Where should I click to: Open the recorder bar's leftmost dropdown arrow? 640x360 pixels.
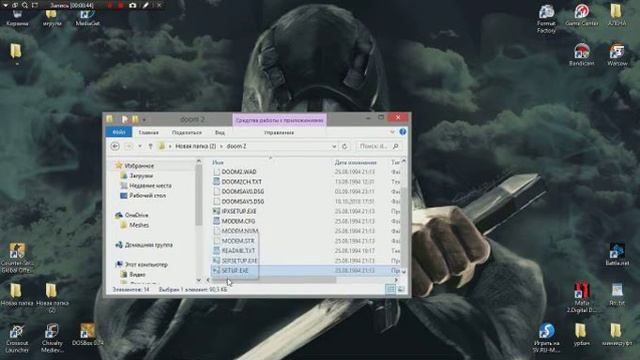coord(5,5)
